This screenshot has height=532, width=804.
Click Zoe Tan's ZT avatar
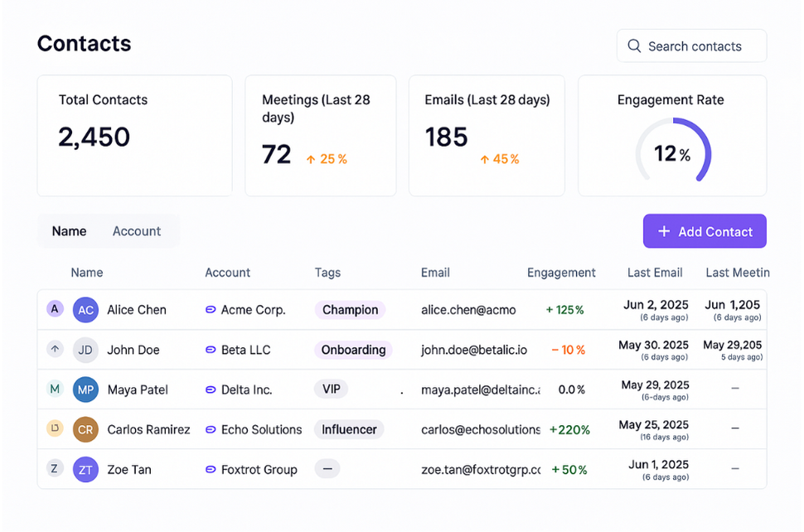[85, 469]
